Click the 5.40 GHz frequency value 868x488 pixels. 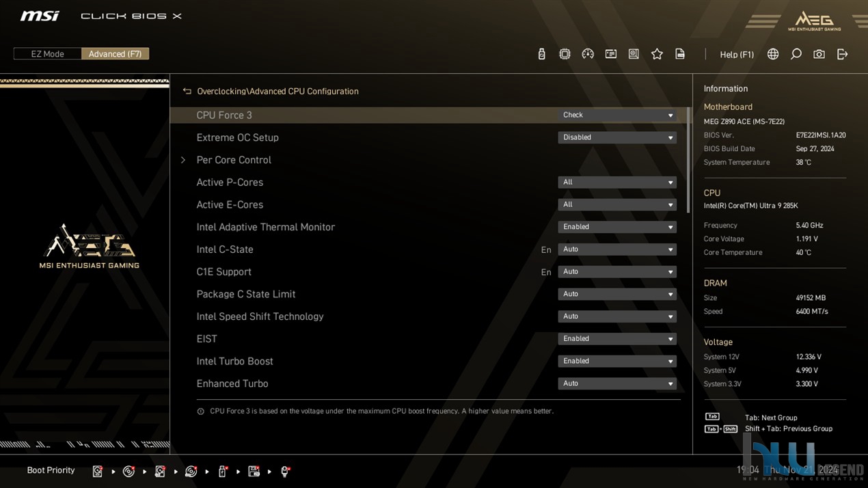click(809, 226)
